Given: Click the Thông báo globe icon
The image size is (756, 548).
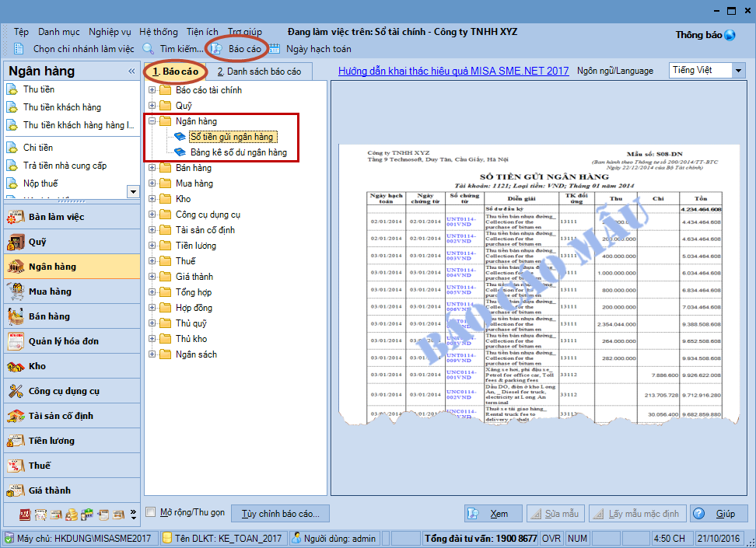Looking at the screenshot, I should (730, 35).
